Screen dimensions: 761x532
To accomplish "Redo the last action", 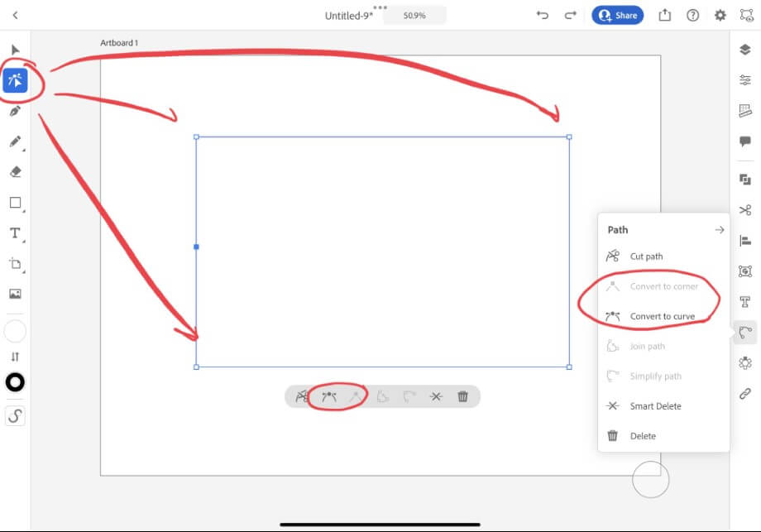I will pyautogui.click(x=570, y=15).
